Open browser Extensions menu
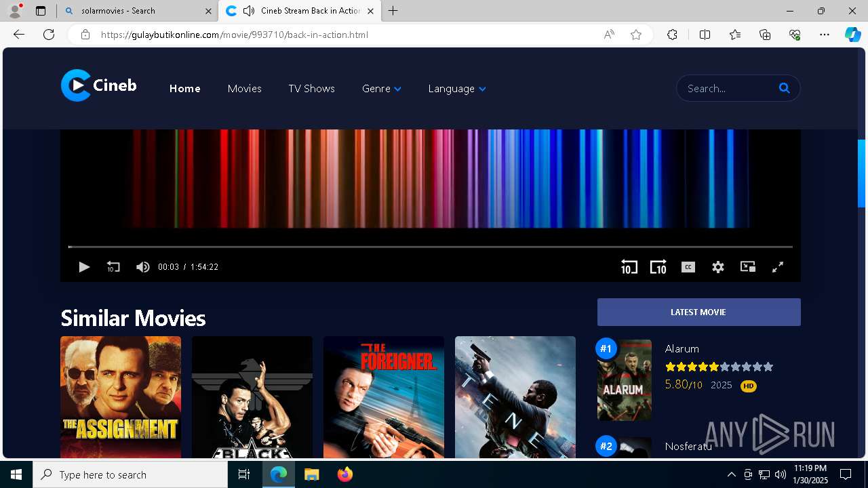Viewport: 868px width, 488px height. [672, 35]
